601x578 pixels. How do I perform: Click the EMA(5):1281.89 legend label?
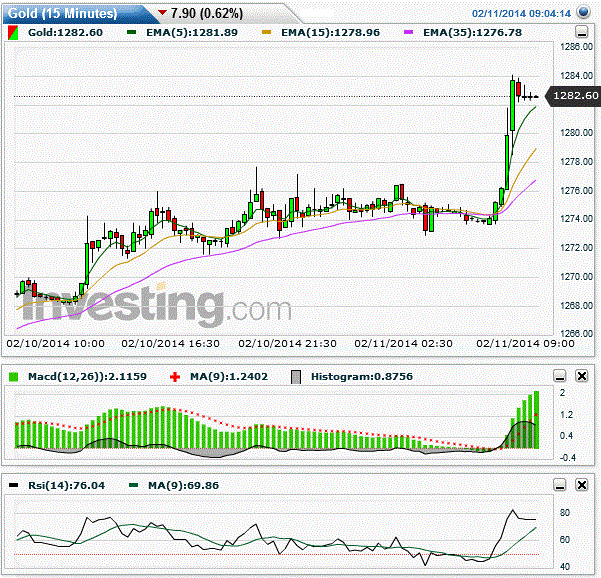tap(192, 33)
